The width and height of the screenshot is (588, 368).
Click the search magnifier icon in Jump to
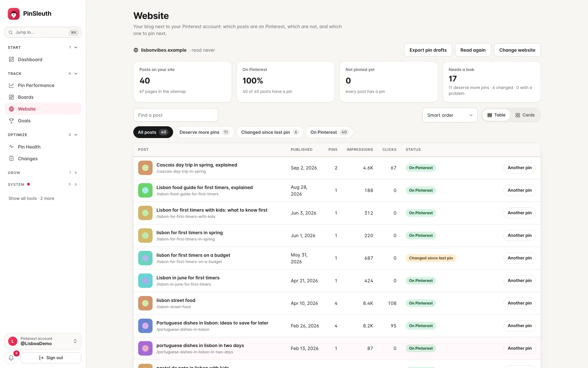point(11,32)
